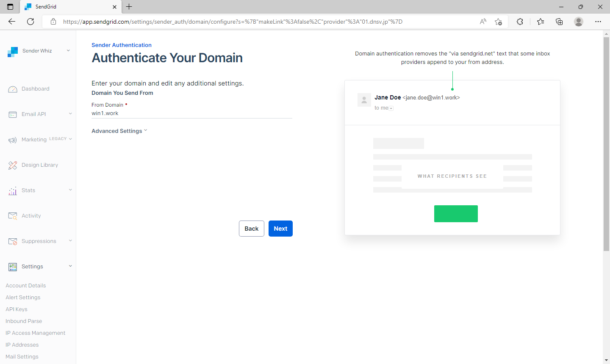Close the SendGrid tab
This screenshot has height=364, width=610.
pyautogui.click(x=114, y=7)
